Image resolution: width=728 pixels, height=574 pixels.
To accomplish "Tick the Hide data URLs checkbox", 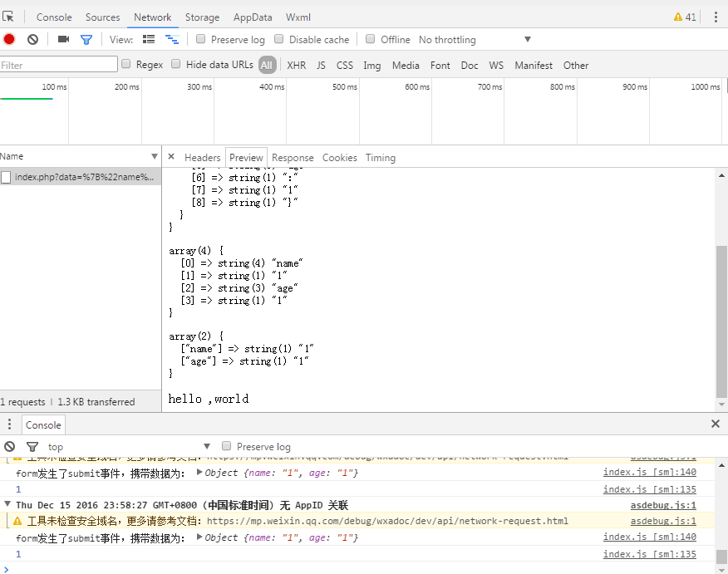I will (176, 64).
